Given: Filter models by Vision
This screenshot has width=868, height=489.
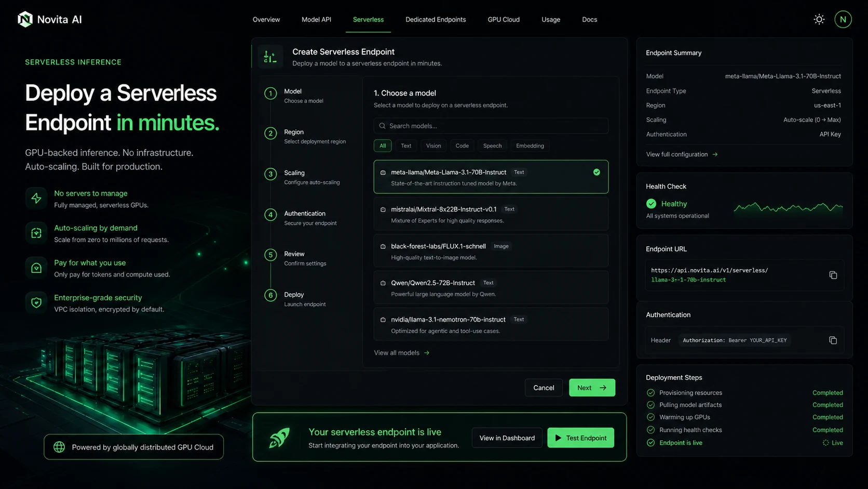Looking at the screenshot, I should click(433, 146).
